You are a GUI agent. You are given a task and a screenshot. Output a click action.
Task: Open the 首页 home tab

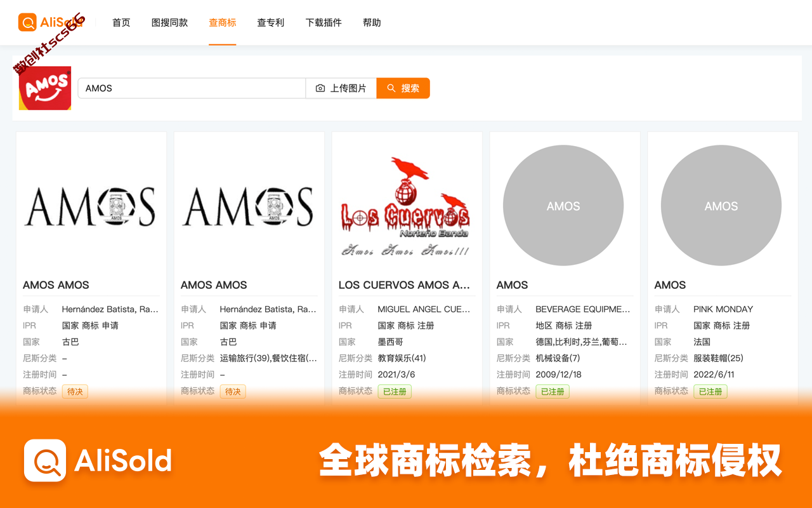click(x=121, y=23)
